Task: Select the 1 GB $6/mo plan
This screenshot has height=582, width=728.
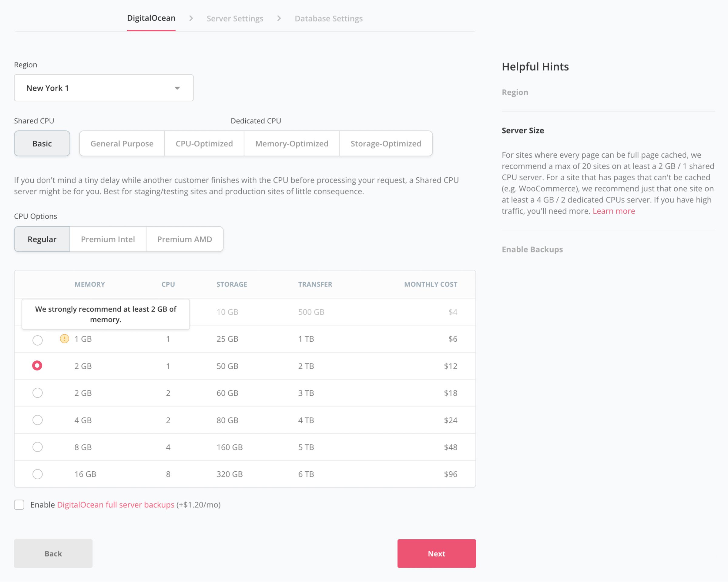Action: 37,339
